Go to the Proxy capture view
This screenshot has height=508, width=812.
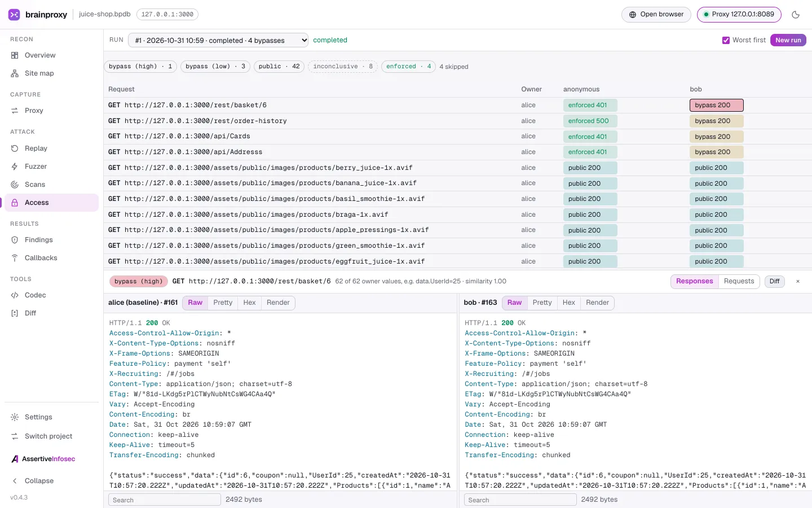pyautogui.click(x=51, y=111)
